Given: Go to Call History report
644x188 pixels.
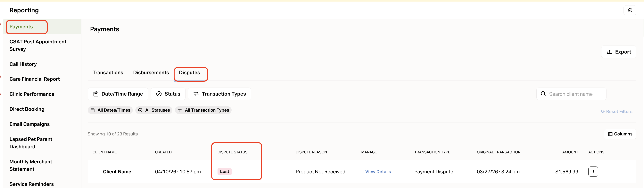Looking at the screenshot, I should tap(23, 64).
